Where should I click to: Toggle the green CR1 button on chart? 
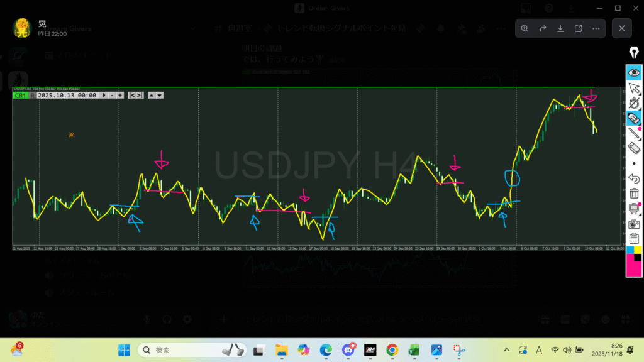pyautogui.click(x=20, y=96)
